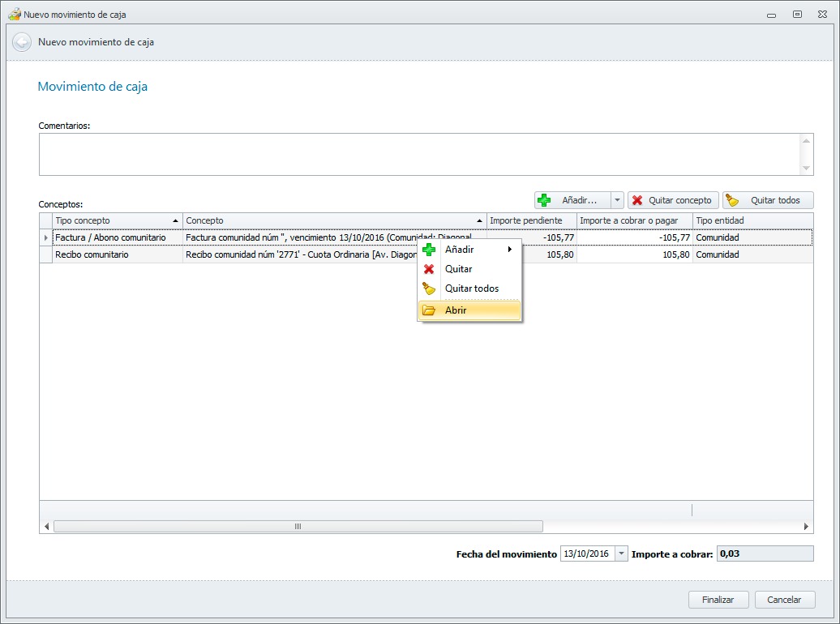
Task: Click the Quitar concepto button
Action: point(674,200)
